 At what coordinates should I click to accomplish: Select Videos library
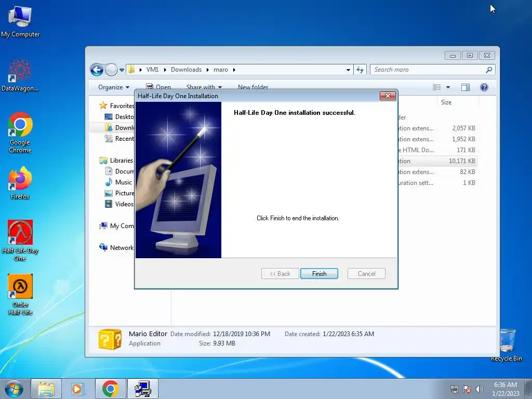(x=119, y=204)
